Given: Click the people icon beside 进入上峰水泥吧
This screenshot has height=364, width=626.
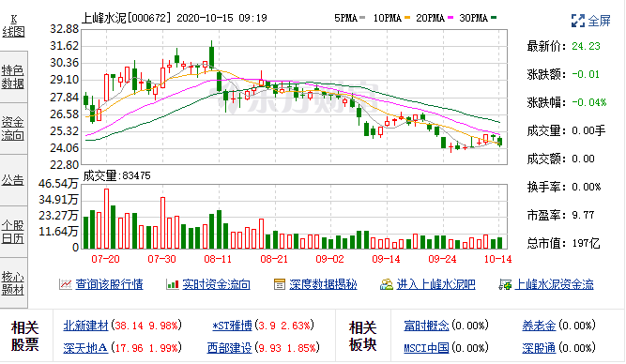Looking at the screenshot, I should point(386,284).
